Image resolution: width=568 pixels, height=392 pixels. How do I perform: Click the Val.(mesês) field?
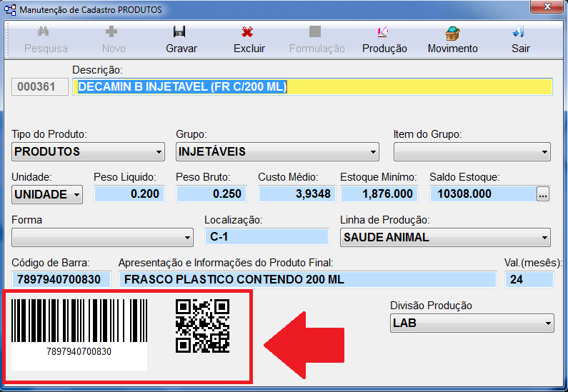click(x=529, y=279)
